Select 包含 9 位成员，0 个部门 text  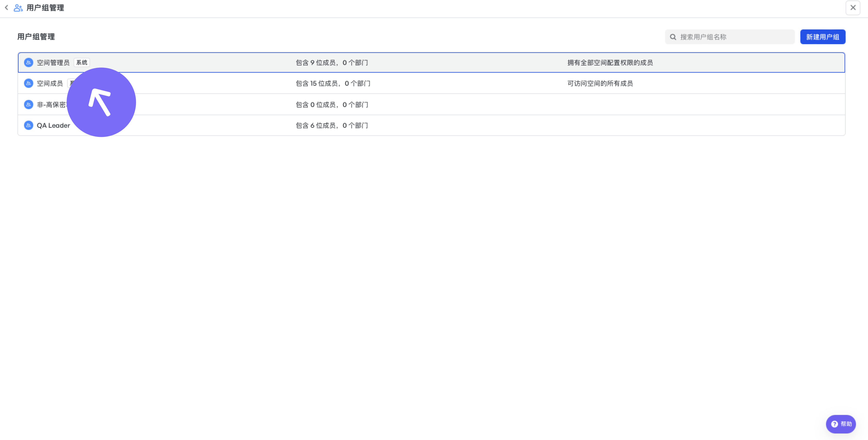332,63
